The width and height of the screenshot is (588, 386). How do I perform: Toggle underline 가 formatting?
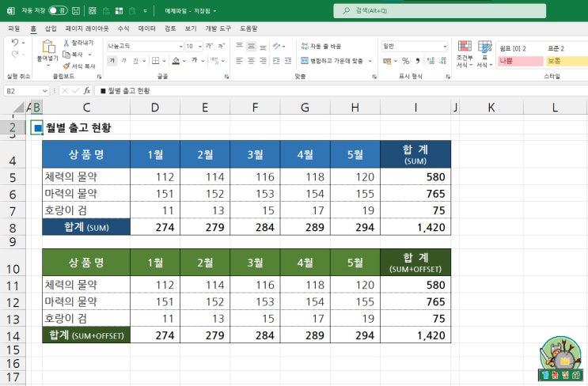135,60
